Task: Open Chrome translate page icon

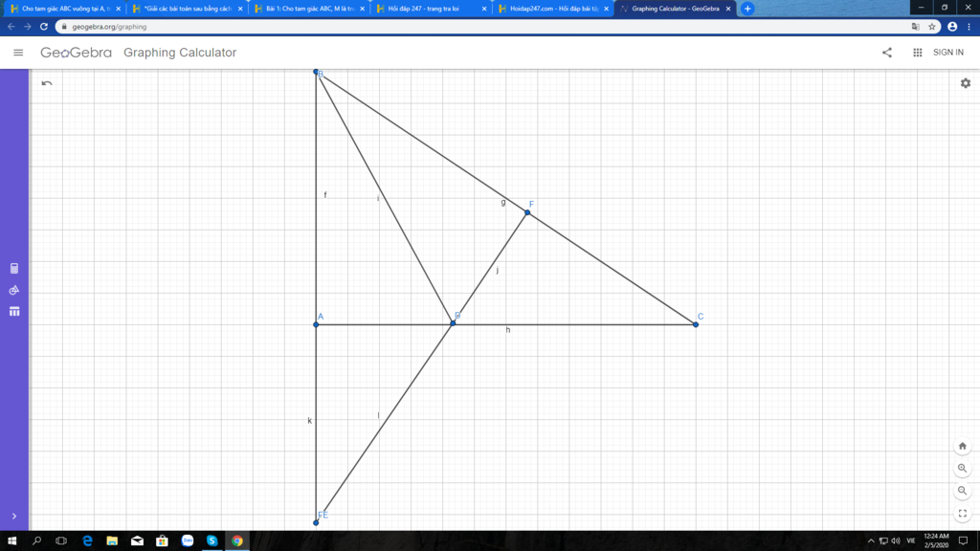Action: click(916, 27)
